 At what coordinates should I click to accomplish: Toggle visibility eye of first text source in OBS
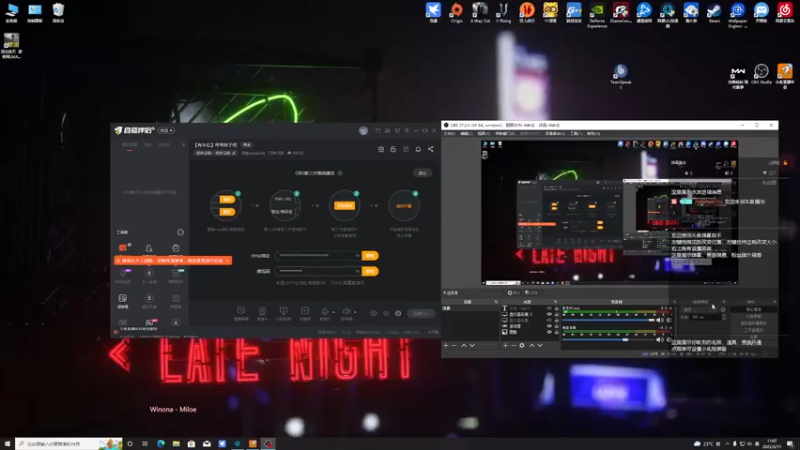pos(549,309)
